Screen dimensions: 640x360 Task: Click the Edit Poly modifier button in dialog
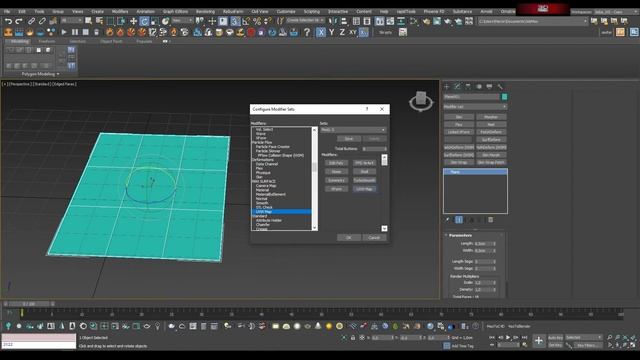[x=336, y=163]
